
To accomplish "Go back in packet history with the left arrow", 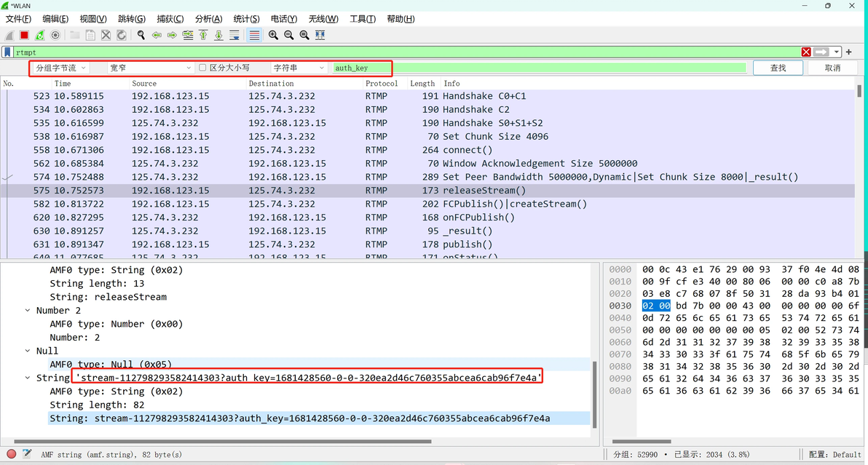I will click(157, 35).
